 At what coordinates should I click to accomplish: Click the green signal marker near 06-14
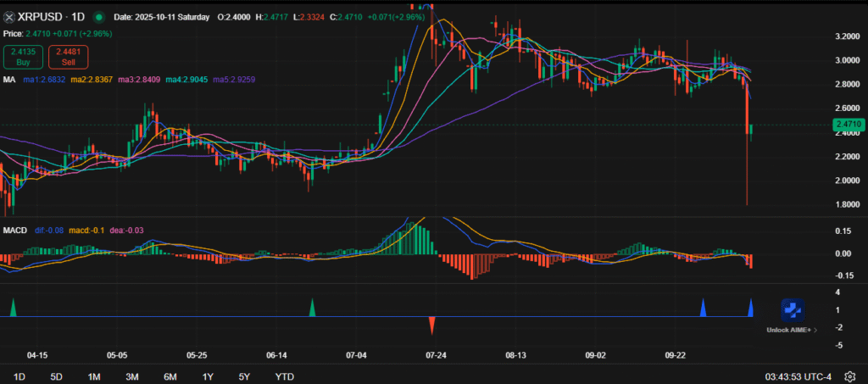312,308
